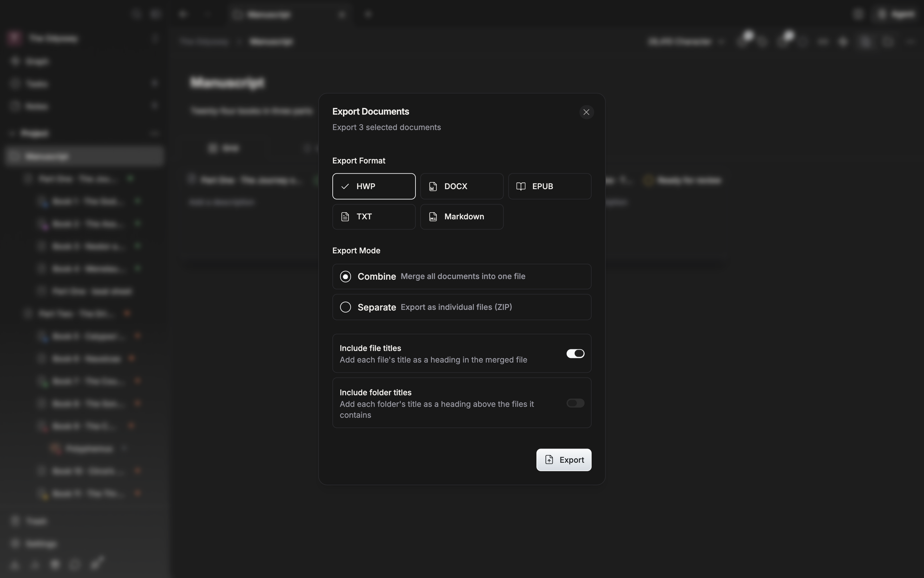Image resolution: width=924 pixels, height=578 pixels.
Task: Click the EPUB open-book icon
Action: pyautogui.click(x=521, y=187)
